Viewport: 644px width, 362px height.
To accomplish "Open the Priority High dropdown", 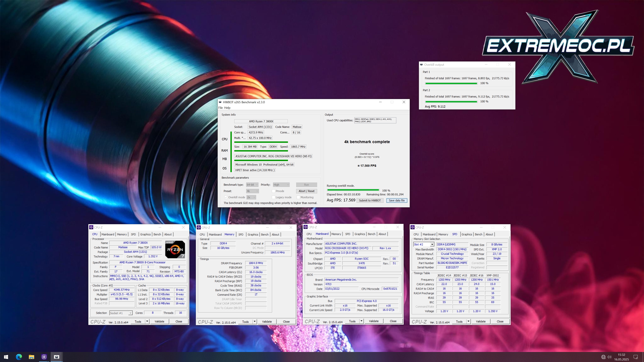I will coord(281,185).
